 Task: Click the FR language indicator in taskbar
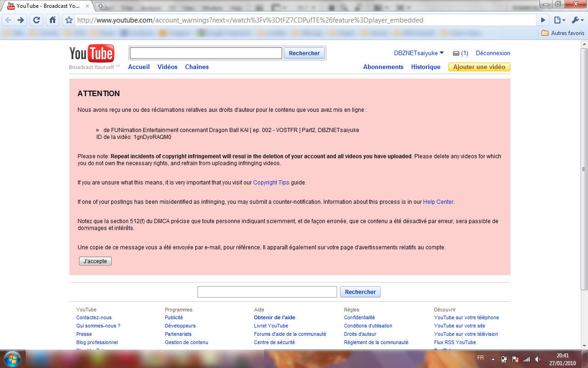[x=481, y=357]
